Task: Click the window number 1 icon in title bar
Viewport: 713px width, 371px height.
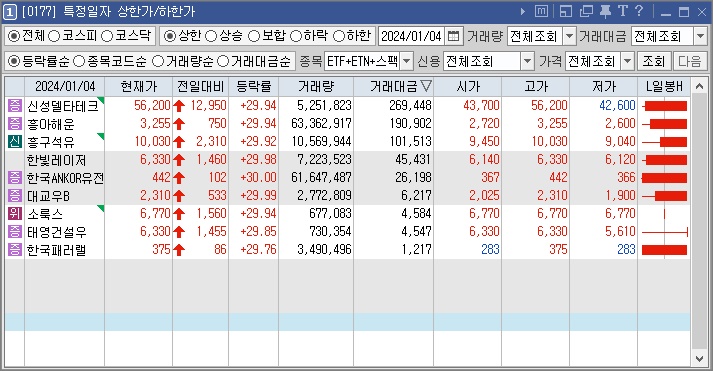Action: (x=10, y=11)
